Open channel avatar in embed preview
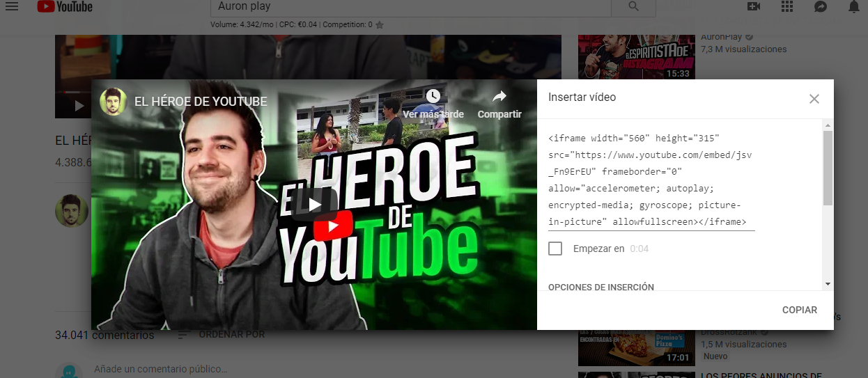The width and height of the screenshot is (868, 378). pyautogui.click(x=113, y=102)
